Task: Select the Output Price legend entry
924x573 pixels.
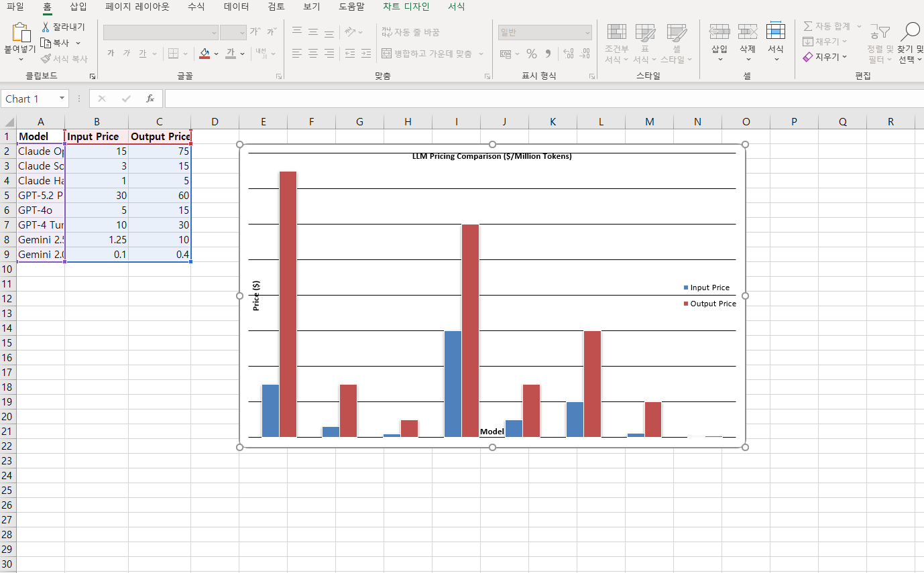Action: pos(710,304)
